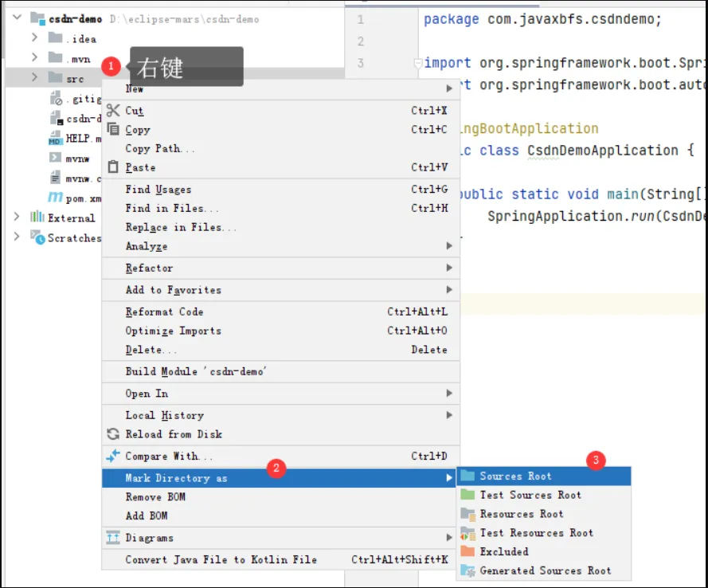Click the Generated Sources Root folder icon
Viewport: 708px width, 588px height.
click(467, 570)
